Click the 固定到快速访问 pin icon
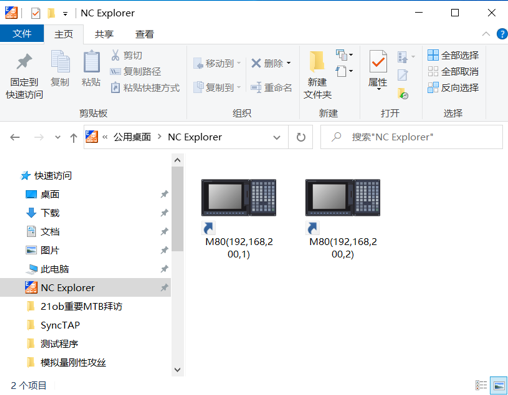This screenshot has height=395, width=508. tap(24, 62)
